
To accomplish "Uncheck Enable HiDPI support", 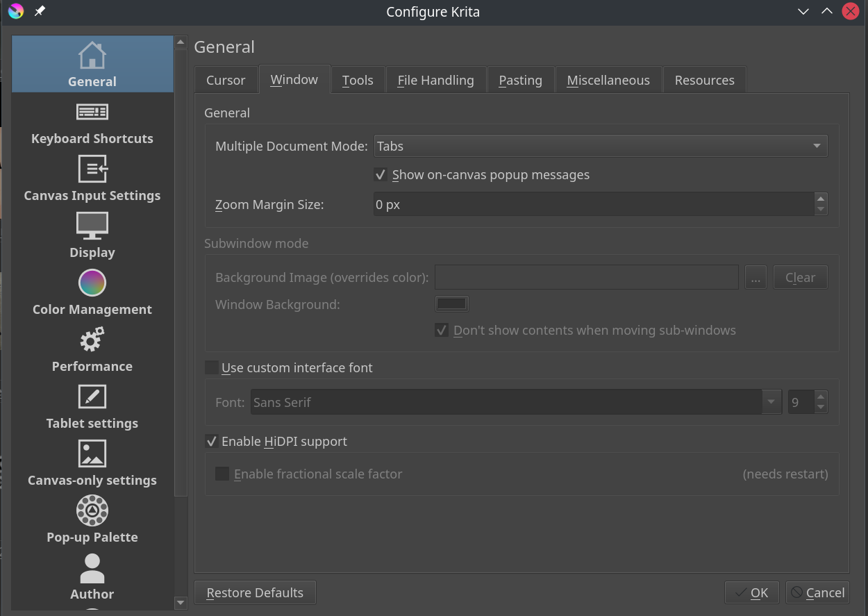I will [x=212, y=442].
